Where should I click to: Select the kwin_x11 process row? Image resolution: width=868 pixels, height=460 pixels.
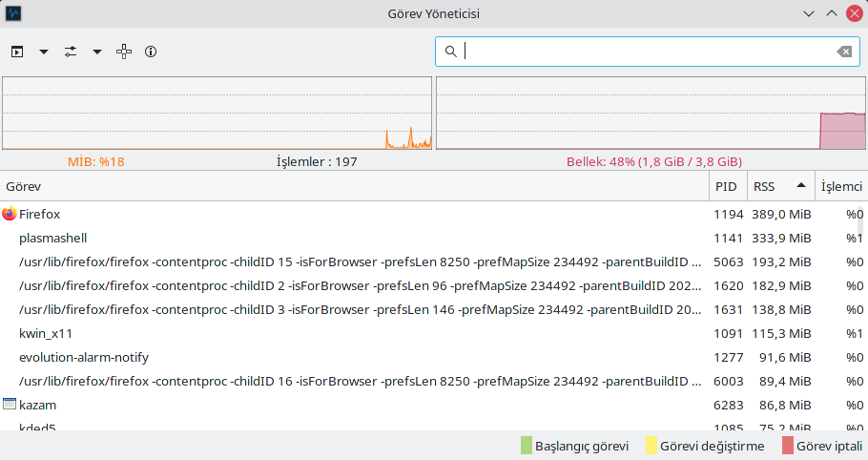click(432, 333)
